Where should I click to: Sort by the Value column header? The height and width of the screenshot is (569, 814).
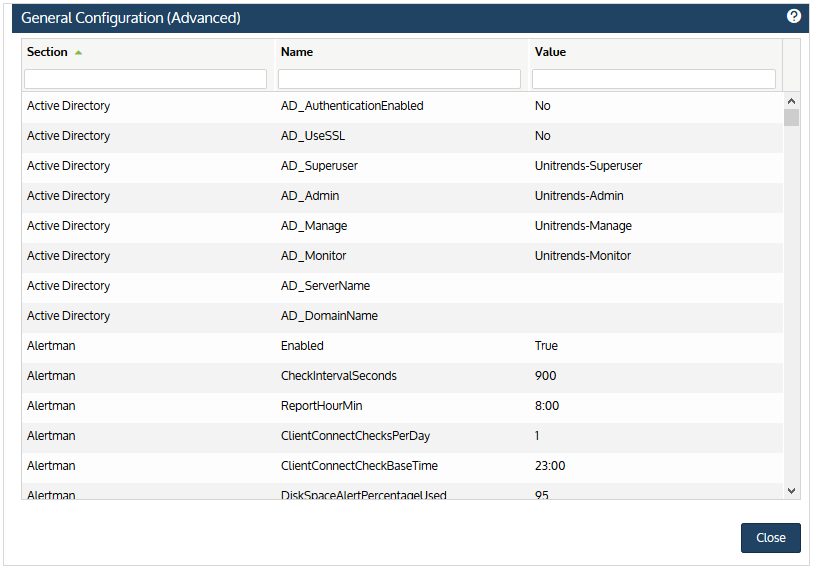click(x=550, y=52)
